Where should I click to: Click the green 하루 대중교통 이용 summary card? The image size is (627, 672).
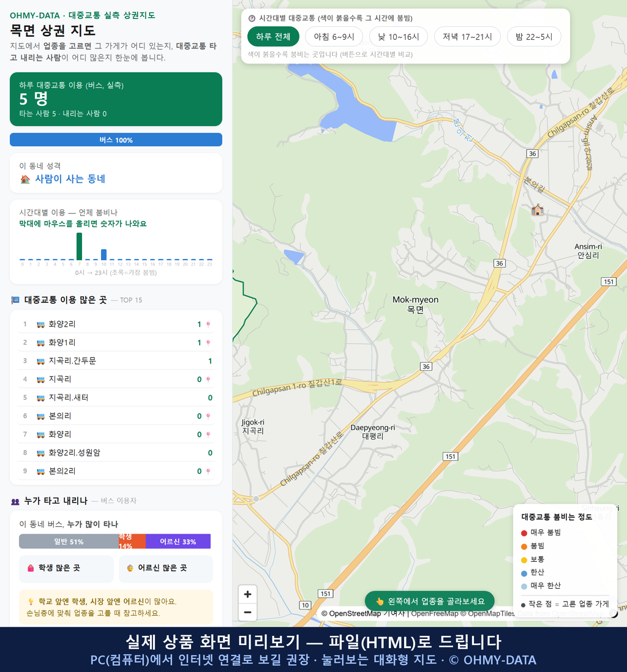coord(116,99)
